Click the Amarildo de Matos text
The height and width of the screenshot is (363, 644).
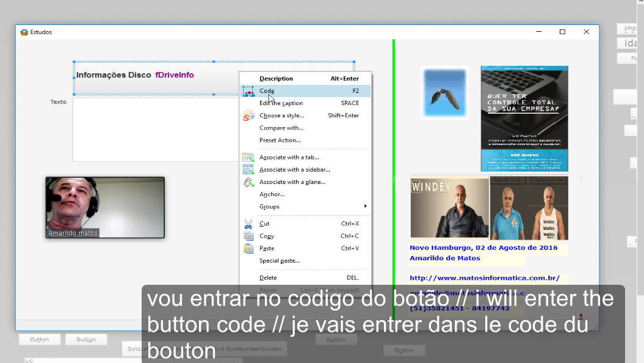click(x=445, y=258)
